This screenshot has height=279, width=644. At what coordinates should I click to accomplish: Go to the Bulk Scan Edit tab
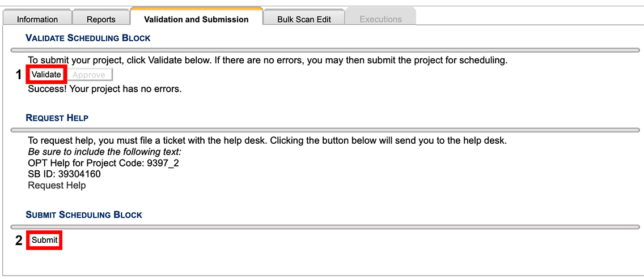click(304, 19)
